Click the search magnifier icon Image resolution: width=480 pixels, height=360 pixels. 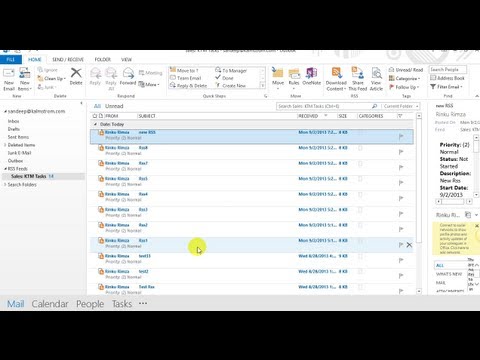pos(374,106)
